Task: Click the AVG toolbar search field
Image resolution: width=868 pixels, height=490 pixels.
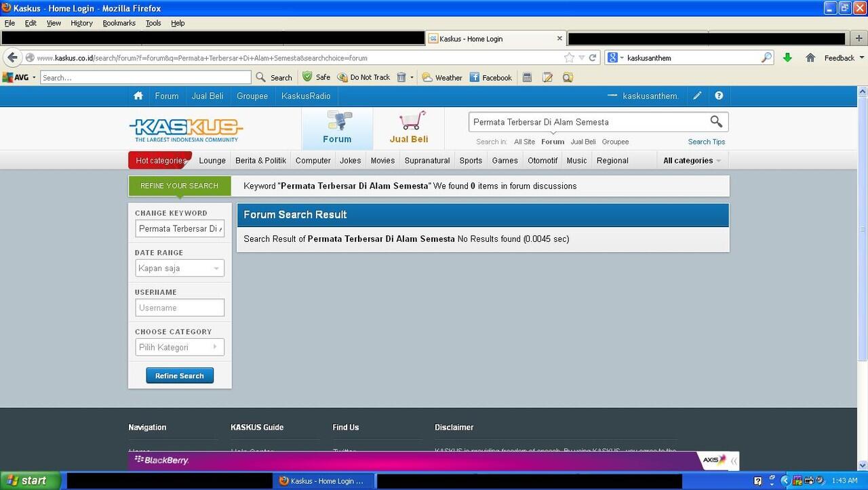Action: (x=146, y=77)
